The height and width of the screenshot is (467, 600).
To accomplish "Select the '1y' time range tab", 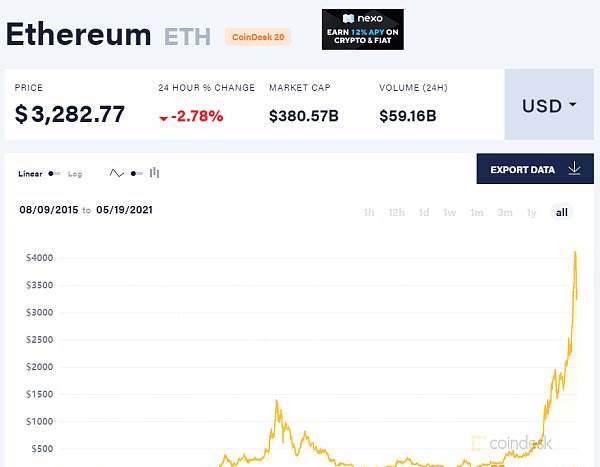I will click(x=532, y=212).
